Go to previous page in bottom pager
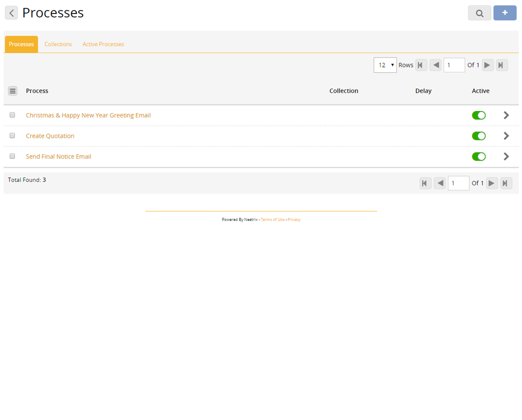 [x=440, y=183]
